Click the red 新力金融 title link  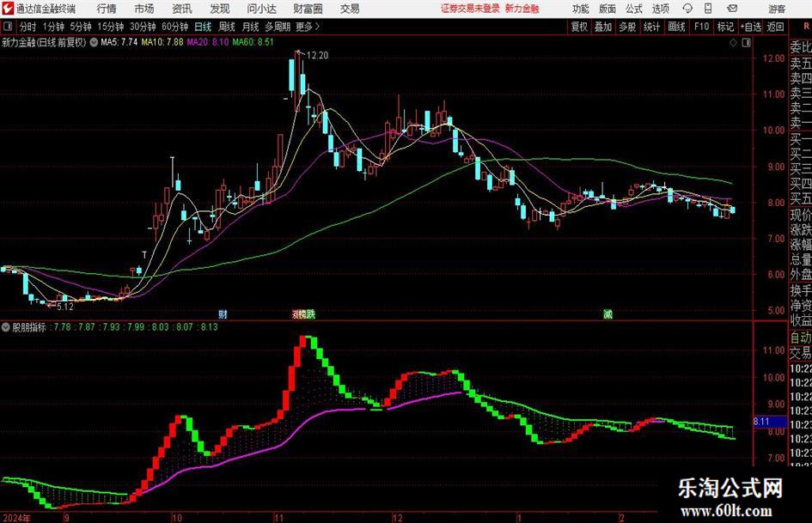click(522, 9)
